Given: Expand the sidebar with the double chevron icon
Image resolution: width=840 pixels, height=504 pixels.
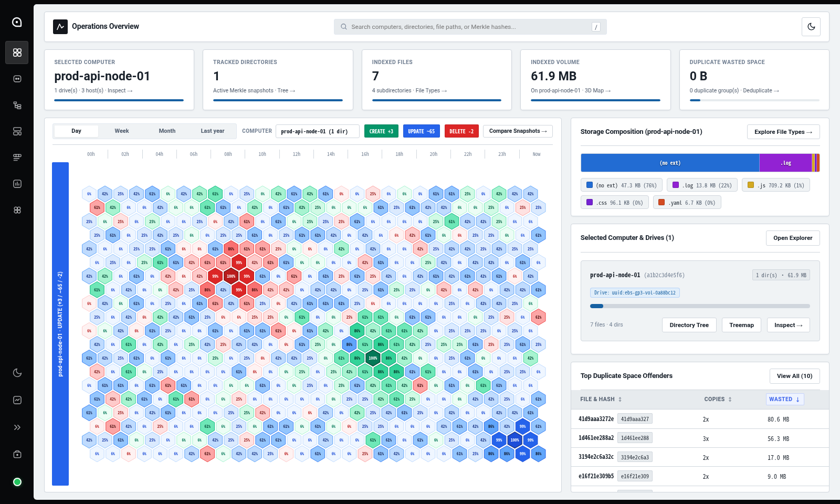Looking at the screenshot, I should point(17,427).
